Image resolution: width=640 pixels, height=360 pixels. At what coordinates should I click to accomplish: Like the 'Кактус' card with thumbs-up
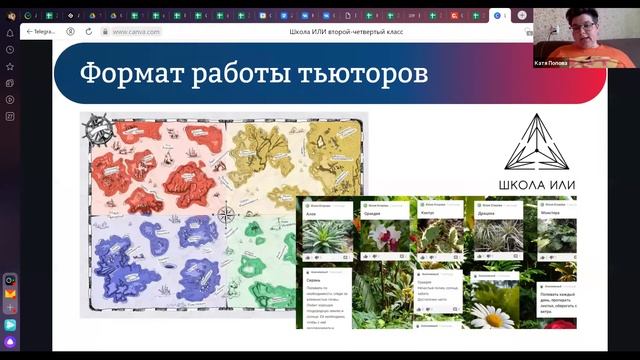(x=422, y=257)
